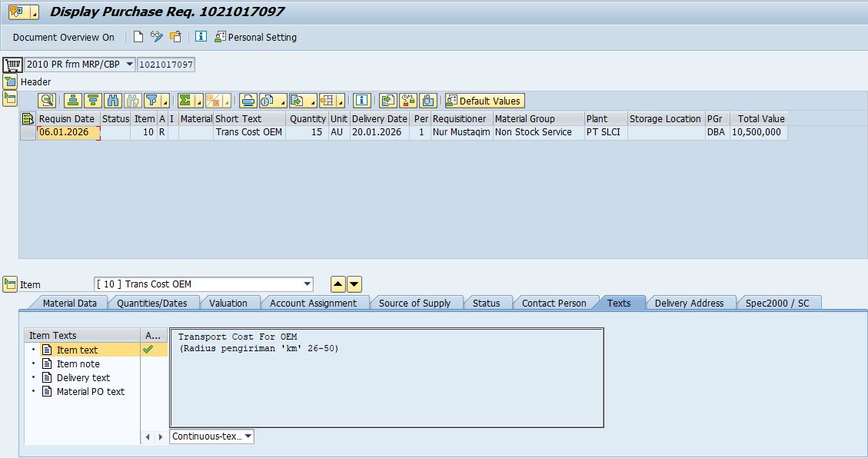
Task: Click the Sort Ascending toolbar icon
Action: click(x=73, y=101)
